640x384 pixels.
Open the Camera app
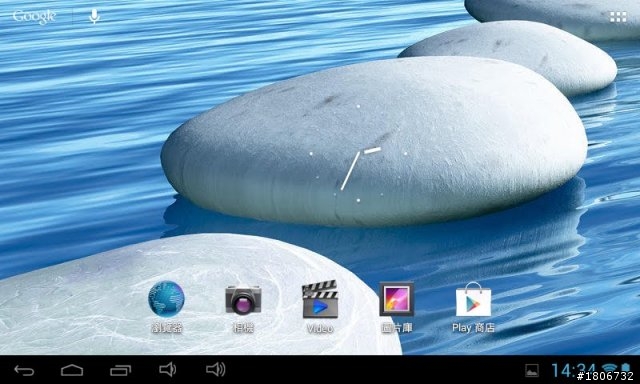coord(243,300)
